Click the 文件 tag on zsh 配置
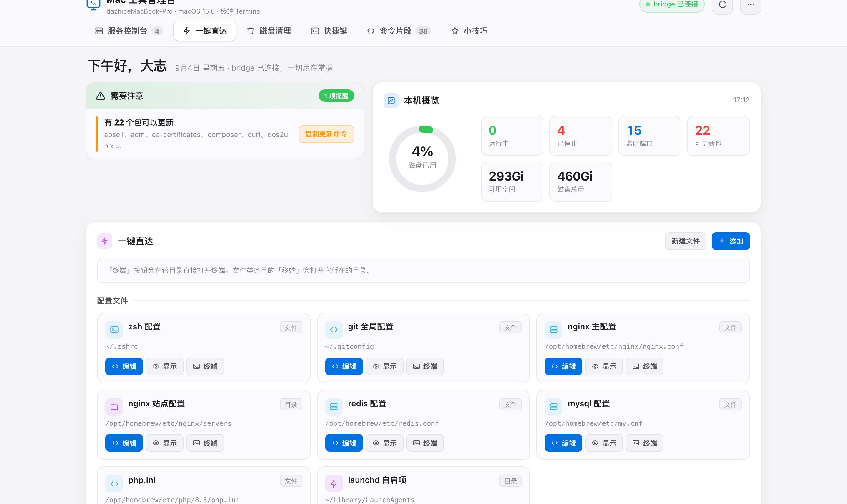 [x=291, y=328]
